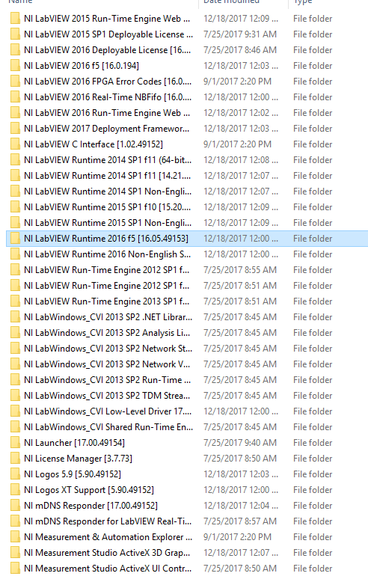
Task: Click folder icon beside NI LabVIEW C Interface
Action: coord(15,144)
